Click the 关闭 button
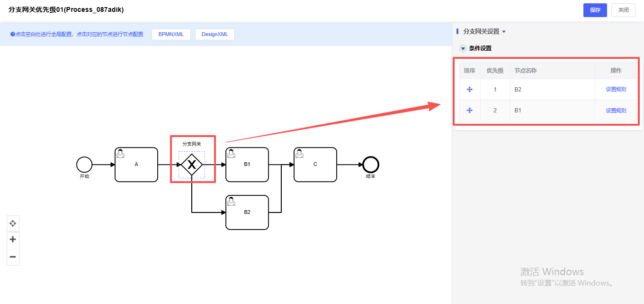This screenshot has width=644, height=304. click(623, 10)
